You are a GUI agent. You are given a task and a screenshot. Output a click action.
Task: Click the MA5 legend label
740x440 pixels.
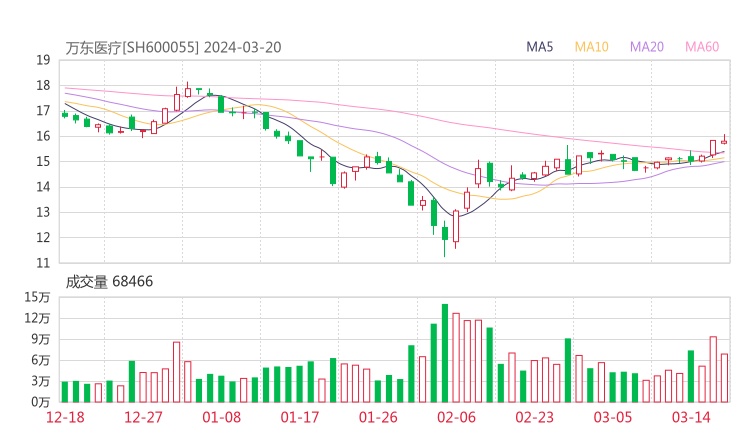pyautogui.click(x=539, y=47)
